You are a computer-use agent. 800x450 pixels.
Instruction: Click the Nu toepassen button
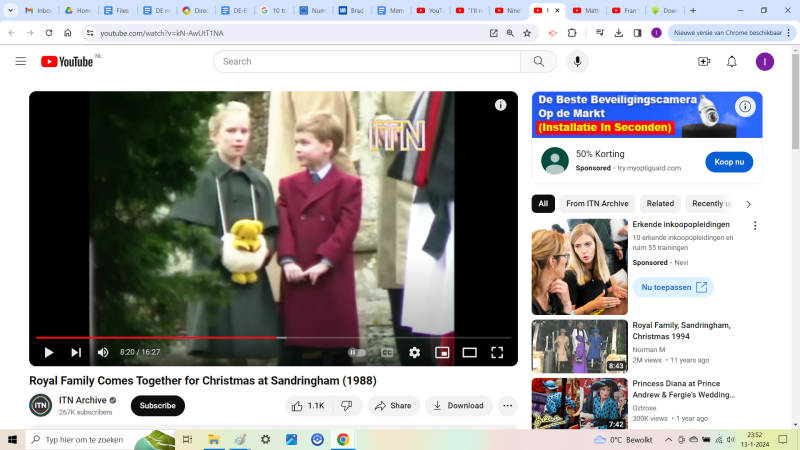tap(673, 287)
